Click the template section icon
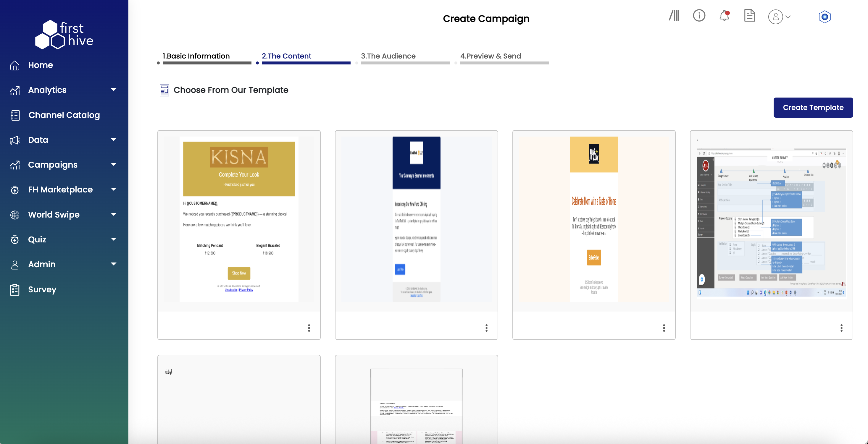 (164, 90)
